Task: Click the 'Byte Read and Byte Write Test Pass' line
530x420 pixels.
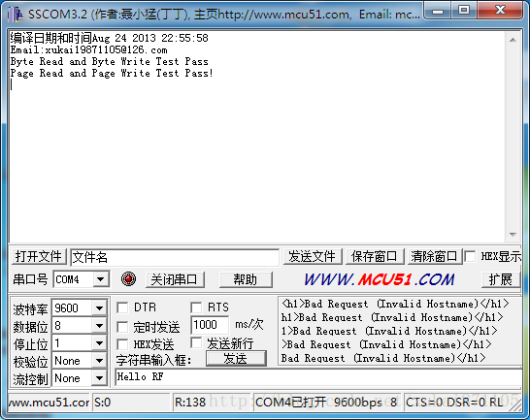Action: [x=109, y=61]
